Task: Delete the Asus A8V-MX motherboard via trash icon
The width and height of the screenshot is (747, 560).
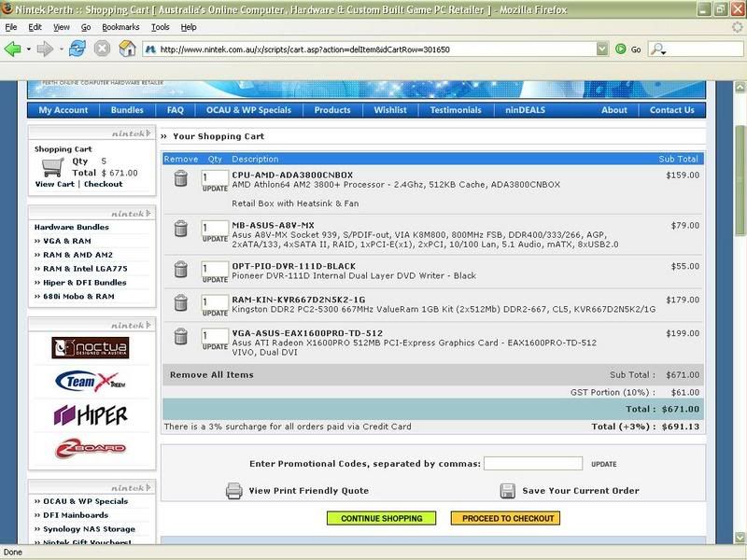Action: click(x=180, y=229)
